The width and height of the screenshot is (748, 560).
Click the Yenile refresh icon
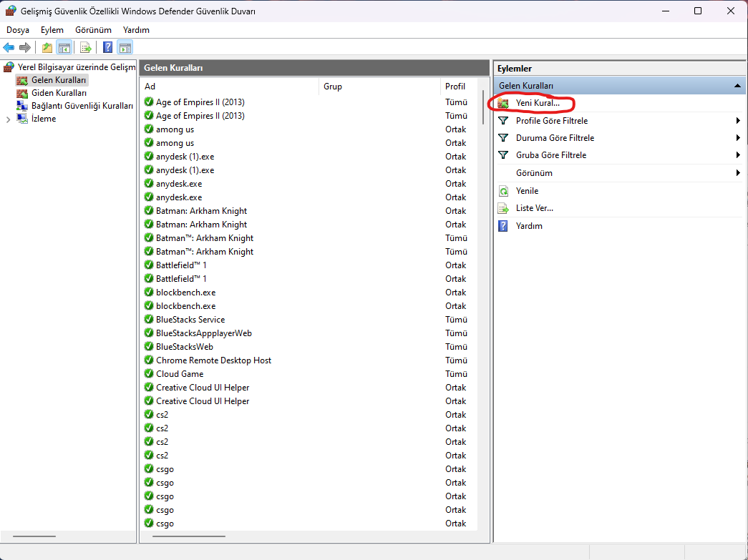click(x=502, y=191)
